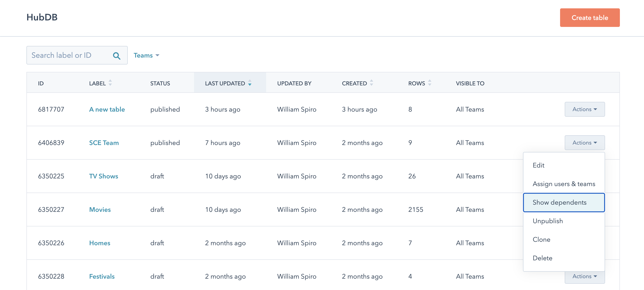Click the Rows column sort icon
Image resolution: width=644 pixels, height=290 pixels.
(430, 83)
